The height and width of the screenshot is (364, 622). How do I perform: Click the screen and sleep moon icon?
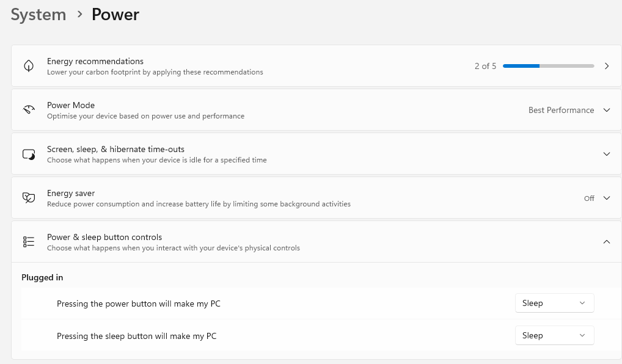pyautogui.click(x=29, y=154)
